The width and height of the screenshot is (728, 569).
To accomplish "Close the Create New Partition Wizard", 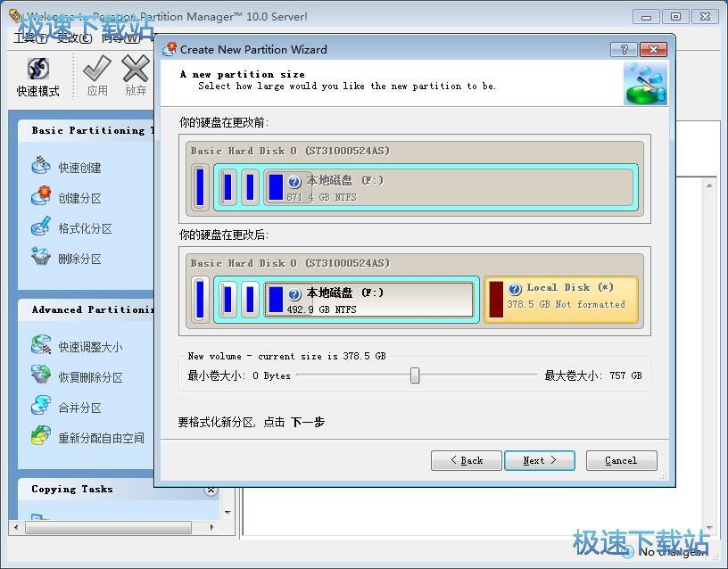I will click(x=653, y=49).
